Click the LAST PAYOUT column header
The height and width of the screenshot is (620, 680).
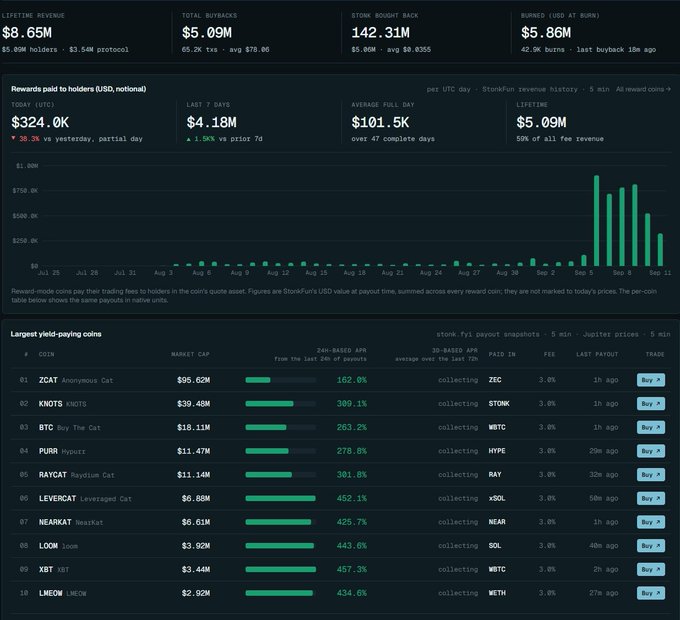click(x=597, y=354)
